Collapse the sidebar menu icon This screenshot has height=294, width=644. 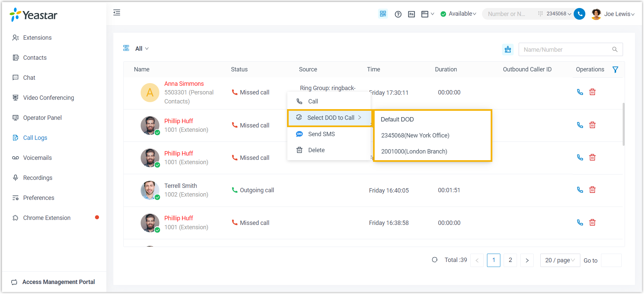click(117, 13)
